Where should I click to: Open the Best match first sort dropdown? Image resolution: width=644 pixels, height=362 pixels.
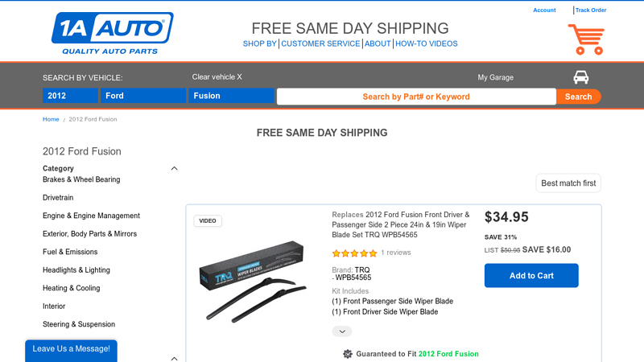point(568,183)
